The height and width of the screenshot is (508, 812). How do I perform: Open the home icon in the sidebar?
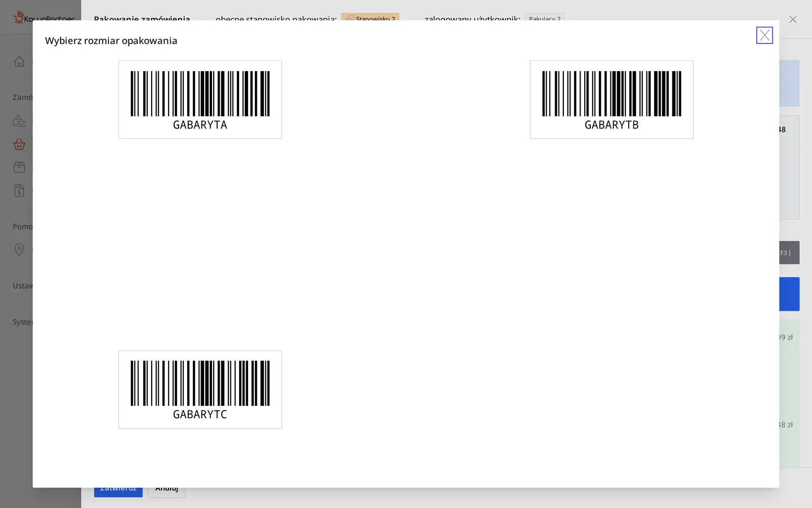pyautogui.click(x=19, y=62)
